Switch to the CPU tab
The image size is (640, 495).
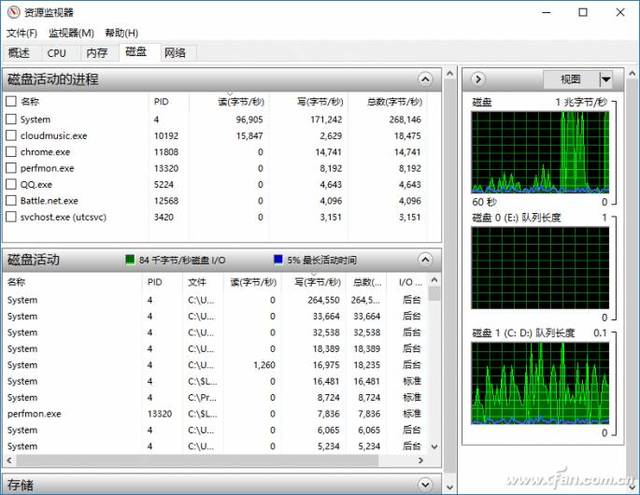(57, 53)
